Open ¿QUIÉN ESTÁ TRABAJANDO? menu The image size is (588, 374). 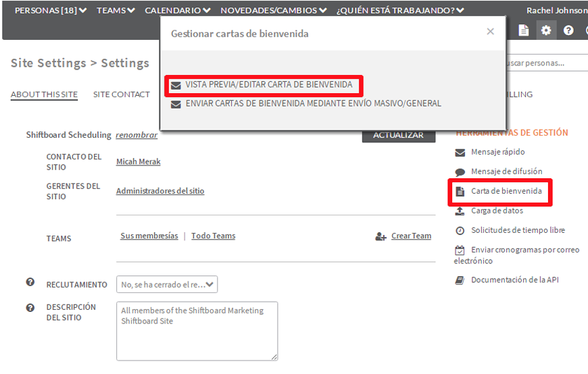click(x=400, y=11)
